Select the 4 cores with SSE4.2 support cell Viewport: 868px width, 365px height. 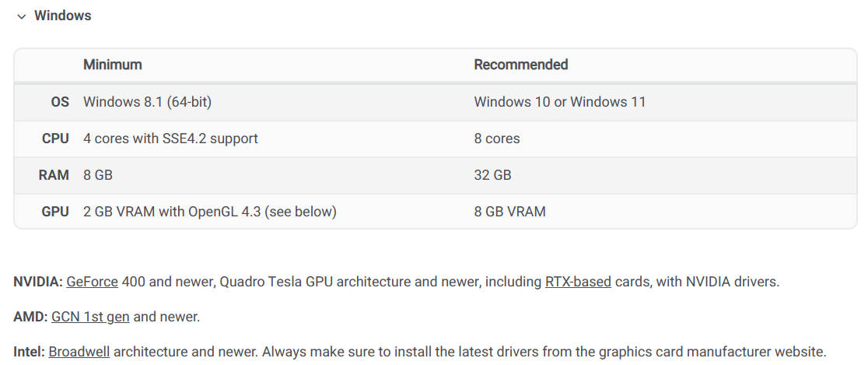[170, 139]
